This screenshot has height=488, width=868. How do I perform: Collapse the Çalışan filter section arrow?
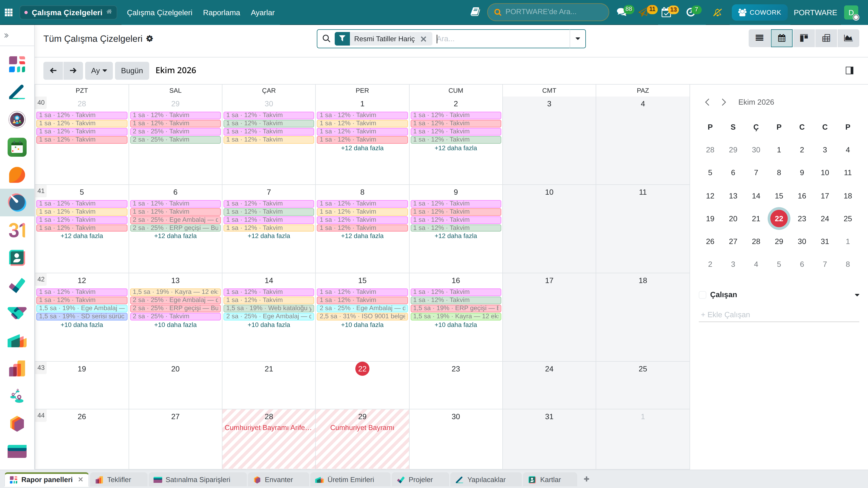coord(857,295)
